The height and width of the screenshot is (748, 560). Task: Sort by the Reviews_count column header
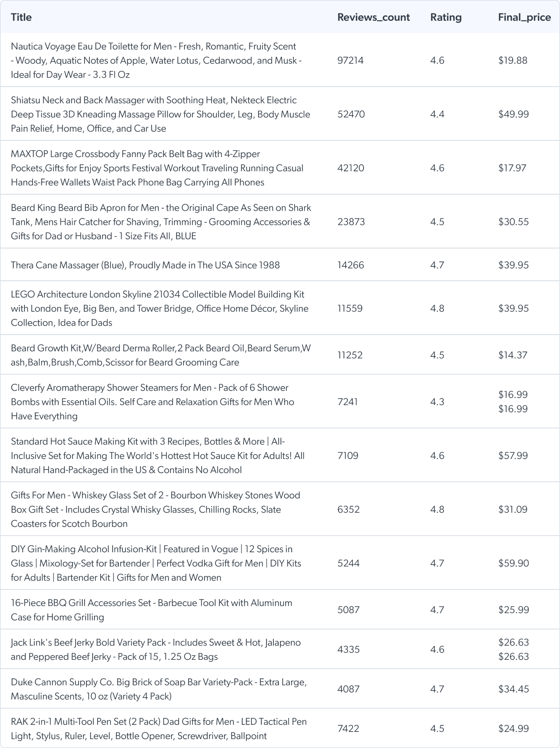coord(373,17)
